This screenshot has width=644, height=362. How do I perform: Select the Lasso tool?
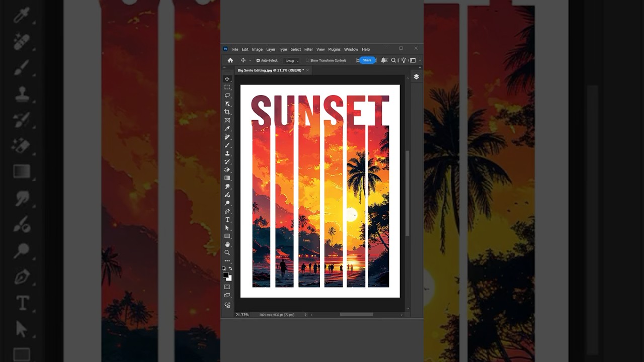[227, 96]
